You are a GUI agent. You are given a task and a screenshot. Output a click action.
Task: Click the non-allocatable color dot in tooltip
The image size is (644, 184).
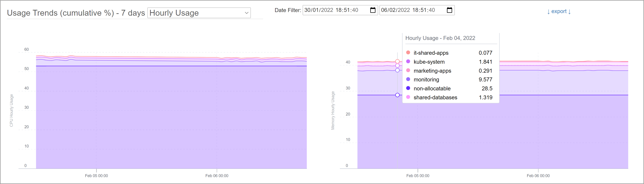[x=408, y=88]
